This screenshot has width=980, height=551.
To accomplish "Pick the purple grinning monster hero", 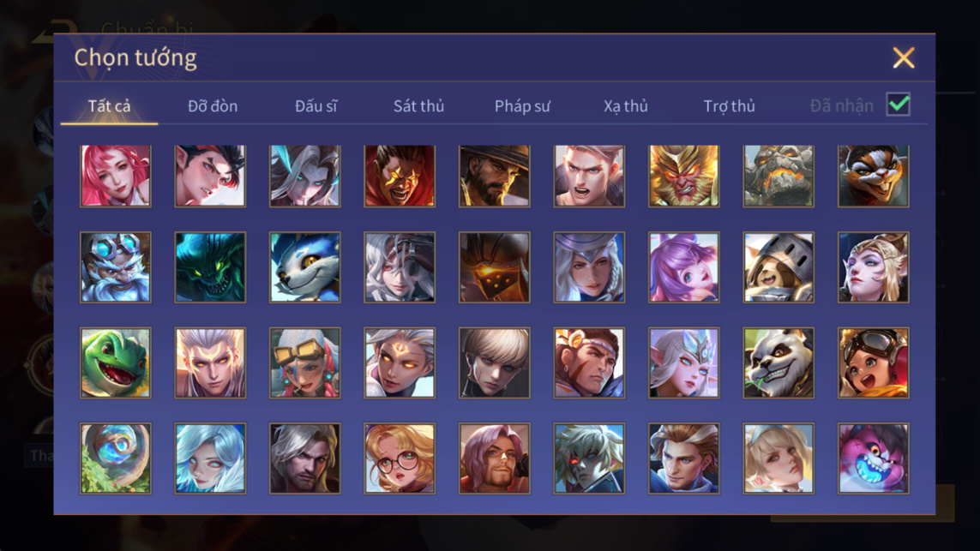I will 873,458.
